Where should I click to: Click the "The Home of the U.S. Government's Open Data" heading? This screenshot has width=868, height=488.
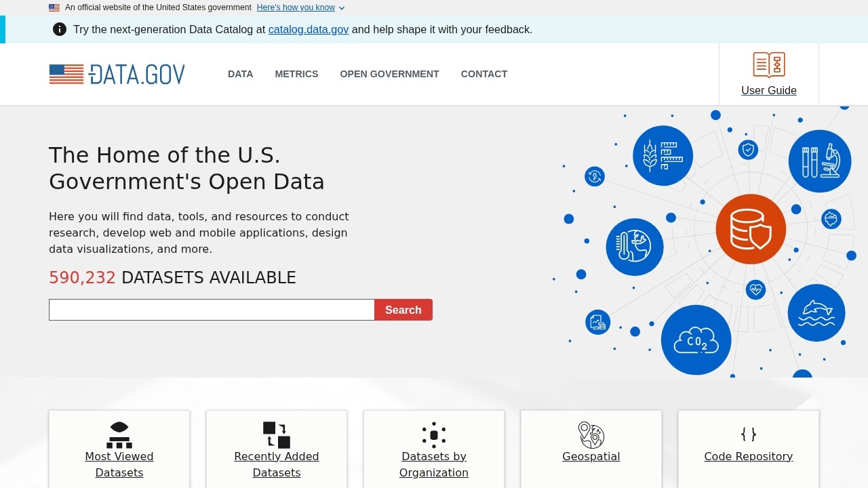tap(186, 168)
